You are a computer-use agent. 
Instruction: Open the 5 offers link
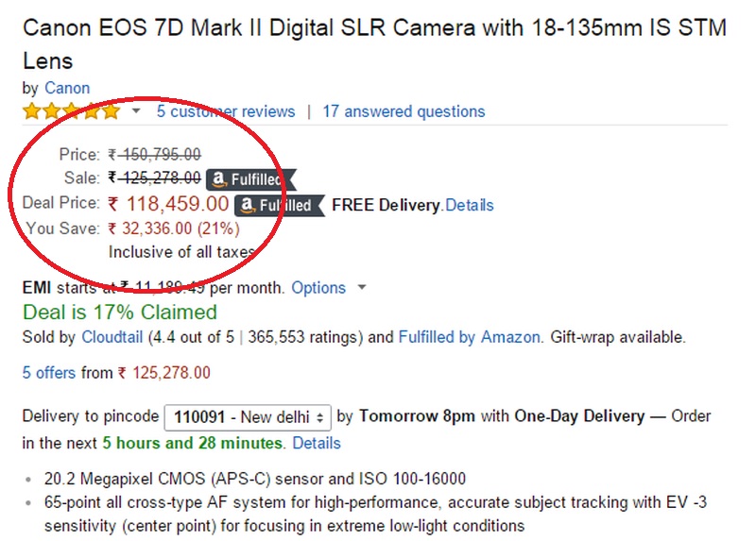coord(49,372)
